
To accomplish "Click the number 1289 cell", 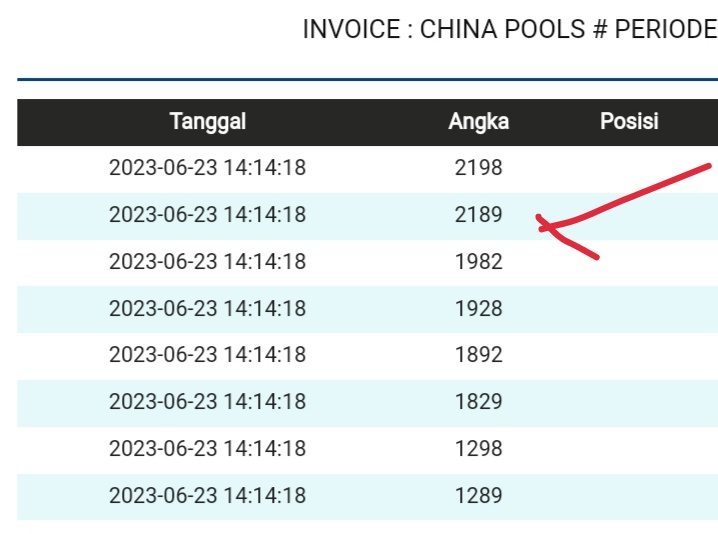I will pyautogui.click(x=478, y=496).
